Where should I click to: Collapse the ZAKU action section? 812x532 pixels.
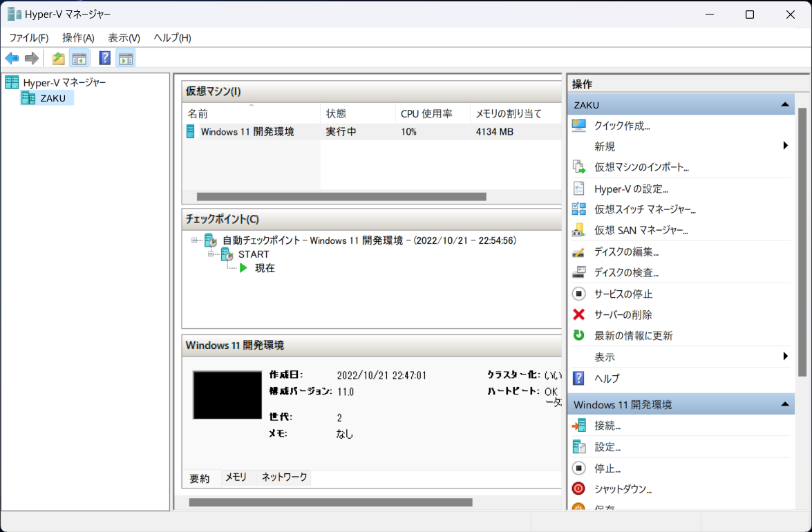click(785, 104)
